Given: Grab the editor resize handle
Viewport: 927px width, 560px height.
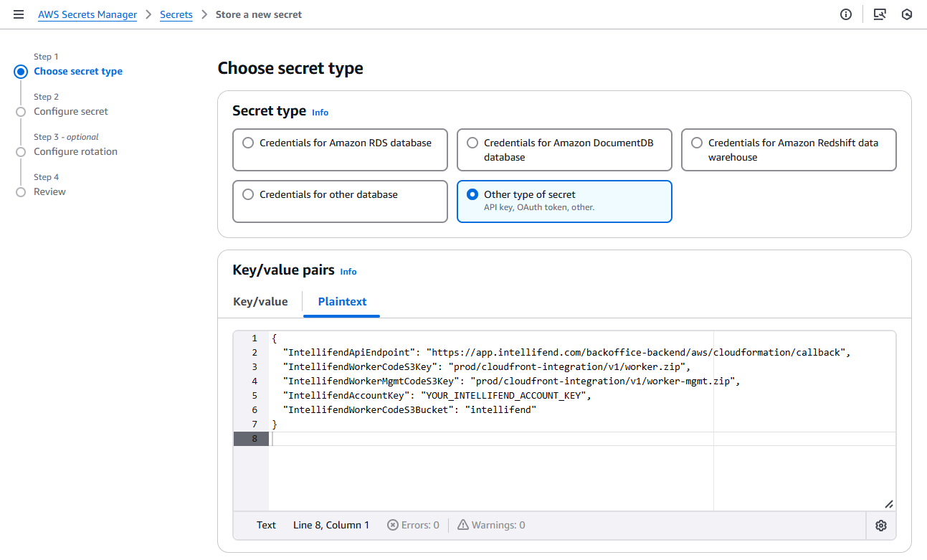Looking at the screenshot, I should click(x=888, y=504).
